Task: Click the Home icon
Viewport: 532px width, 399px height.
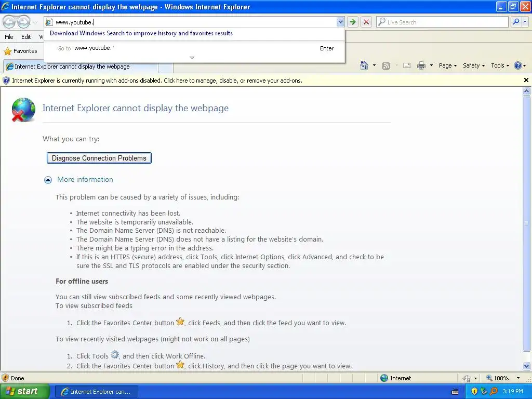Action: (x=364, y=65)
